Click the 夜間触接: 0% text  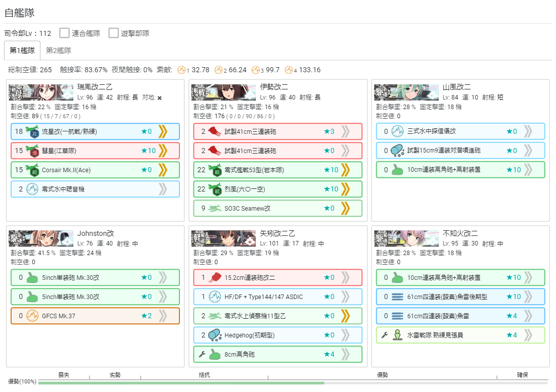pyautogui.click(x=132, y=70)
